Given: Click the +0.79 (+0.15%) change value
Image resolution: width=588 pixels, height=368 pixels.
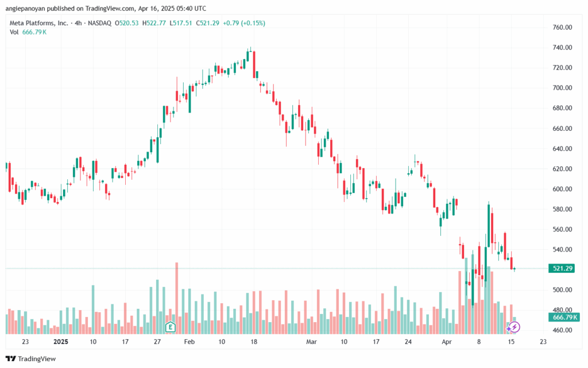Looking at the screenshot, I should pyautogui.click(x=244, y=23).
